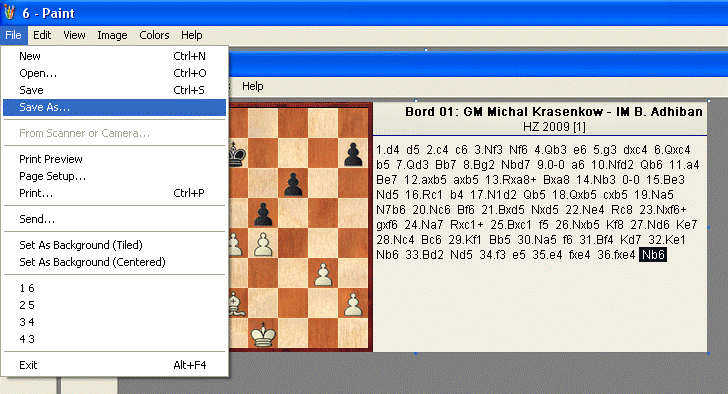Open the Colors menu

click(x=154, y=35)
